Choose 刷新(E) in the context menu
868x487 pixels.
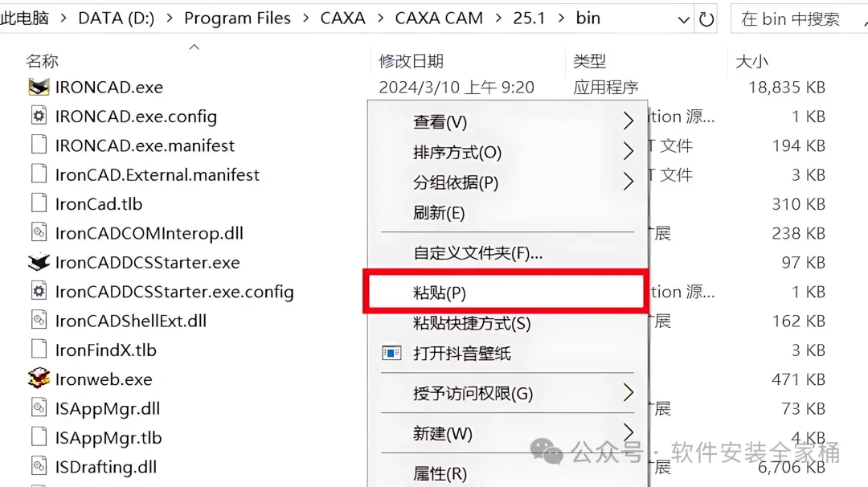(x=439, y=212)
